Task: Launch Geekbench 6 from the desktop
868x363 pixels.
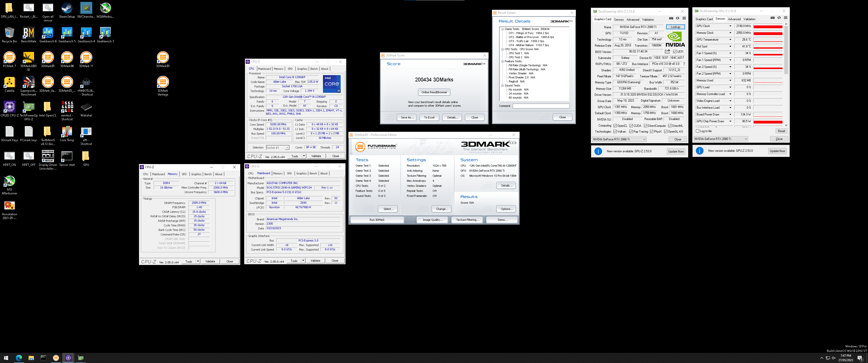Action: coord(48,35)
